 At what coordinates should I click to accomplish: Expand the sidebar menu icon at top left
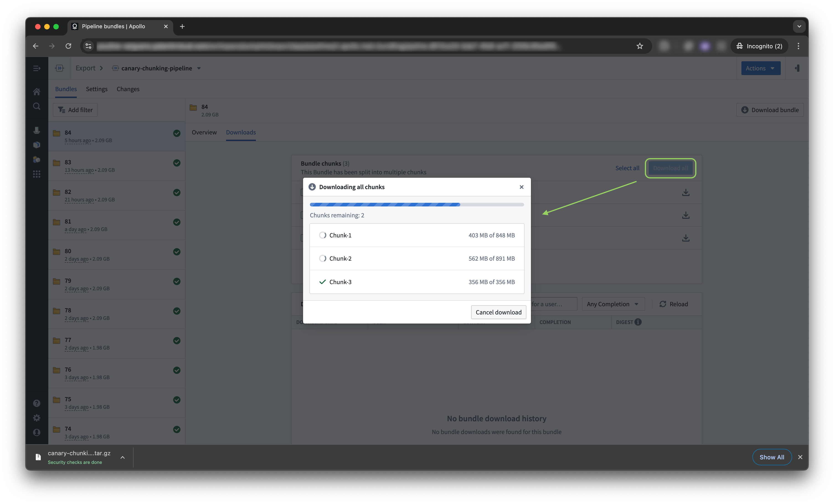point(36,68)
